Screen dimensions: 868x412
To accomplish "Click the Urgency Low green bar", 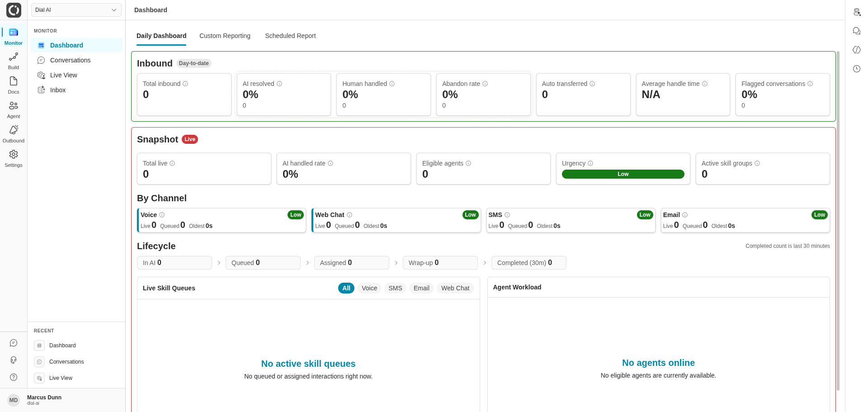I will tap(623, 174).
